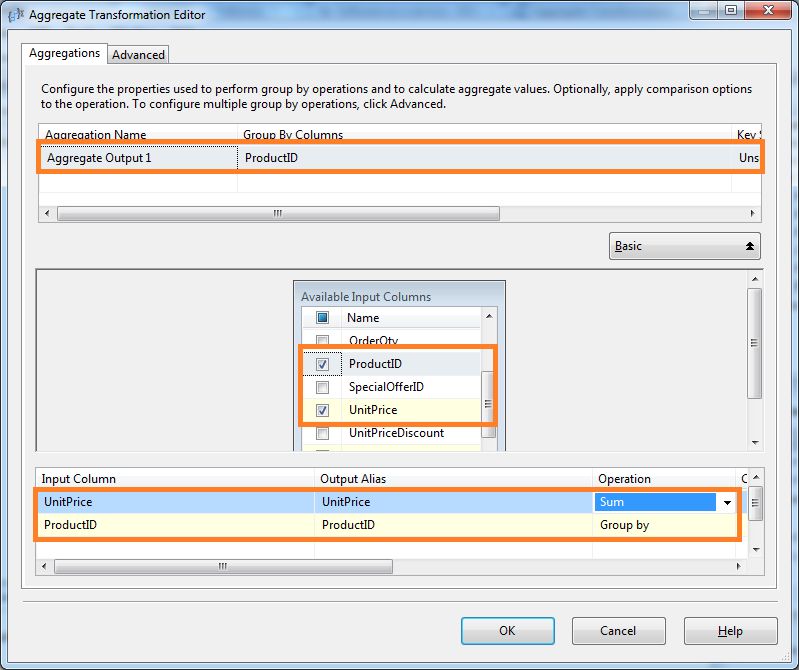The image size is (799, 670).
Task: Click the Group By Columns header
Action: coord(484,134)
